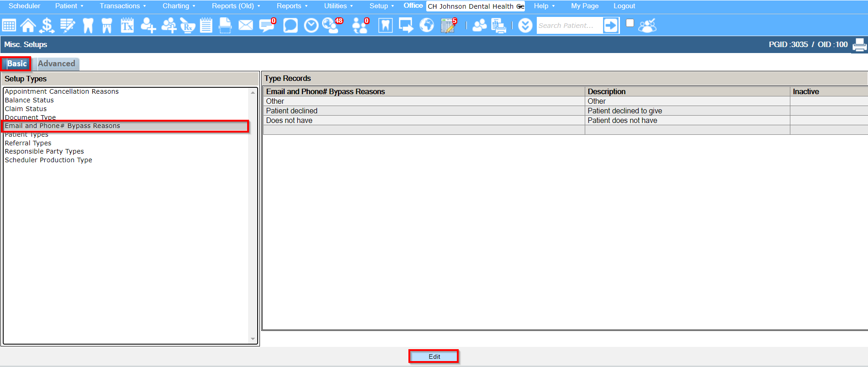Viewport: 868px width, 367px height.
Task: Click the add patient person-plus icon
Action: (148, 25)
